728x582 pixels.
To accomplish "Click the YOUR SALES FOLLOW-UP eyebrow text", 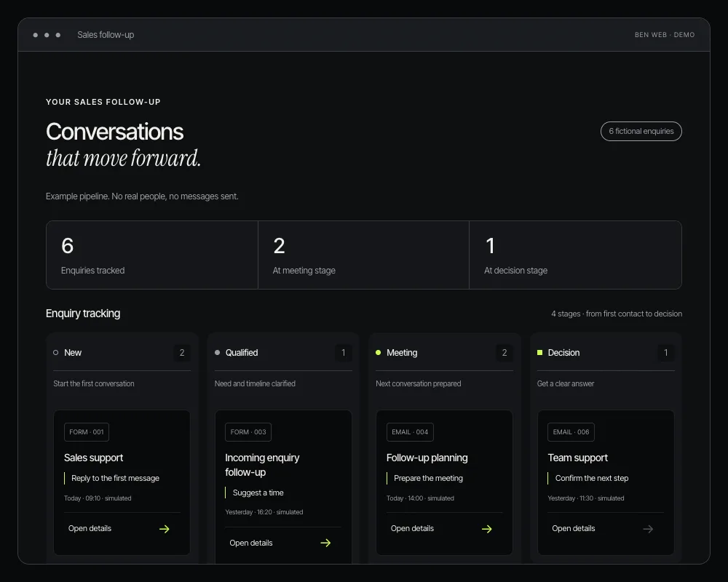I will [x=103, y=102].
